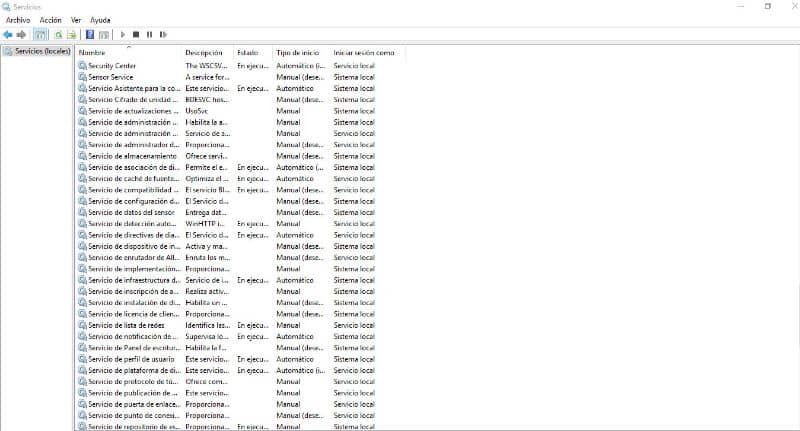Click the gear icon beside Servicio de infraestructura d...
This screenshot has height=431, width=800.
(x=83, y=280)
